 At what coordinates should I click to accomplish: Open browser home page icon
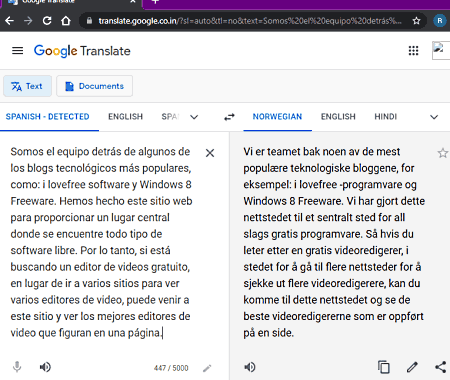[x=66, y=21]
